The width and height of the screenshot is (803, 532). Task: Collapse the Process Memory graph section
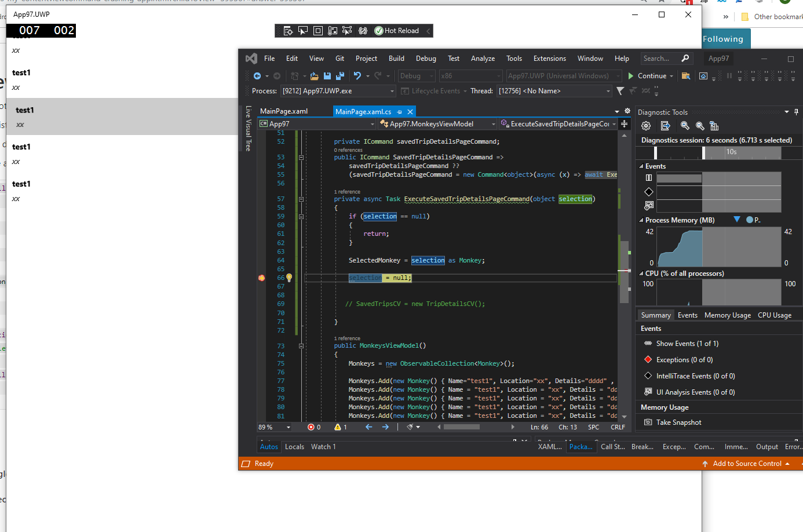pyautogui.click(x=641, y=220)
